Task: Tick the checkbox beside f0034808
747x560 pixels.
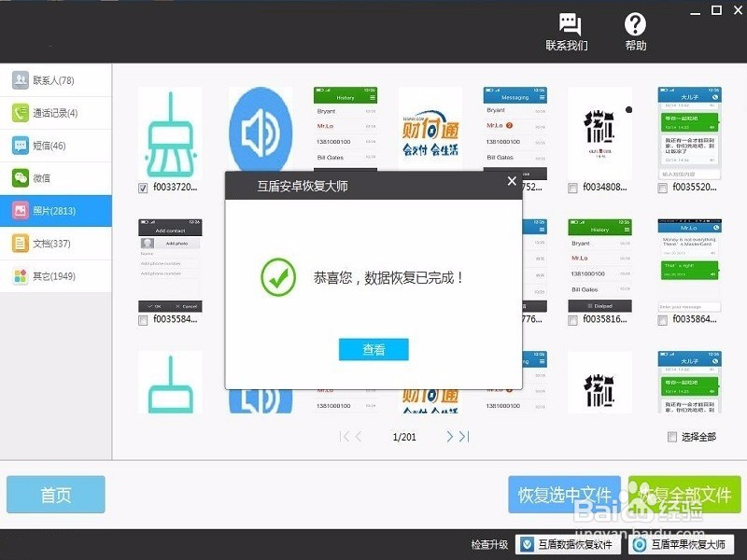Action: pos(571,186)
